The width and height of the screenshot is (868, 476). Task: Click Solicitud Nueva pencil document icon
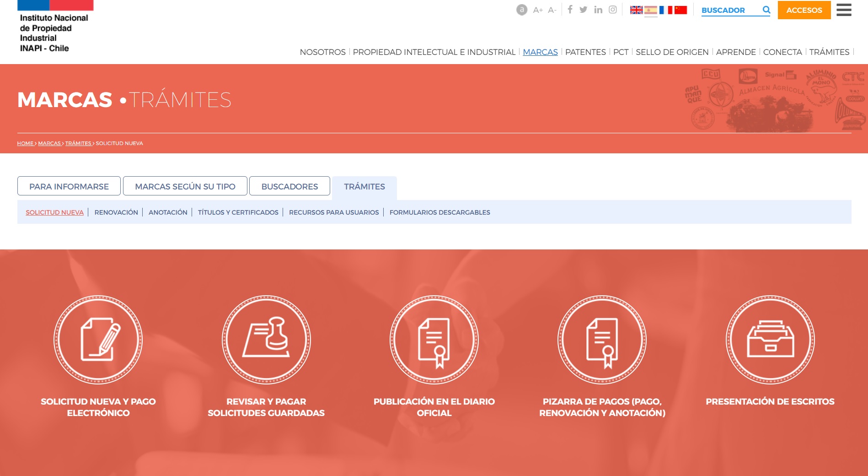[x=98, y=340]
